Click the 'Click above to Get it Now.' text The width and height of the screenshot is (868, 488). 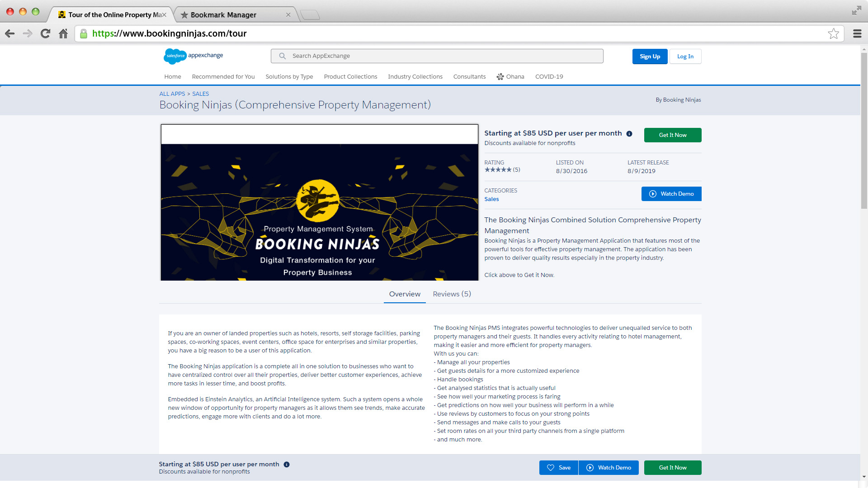[x=519, y=275]
